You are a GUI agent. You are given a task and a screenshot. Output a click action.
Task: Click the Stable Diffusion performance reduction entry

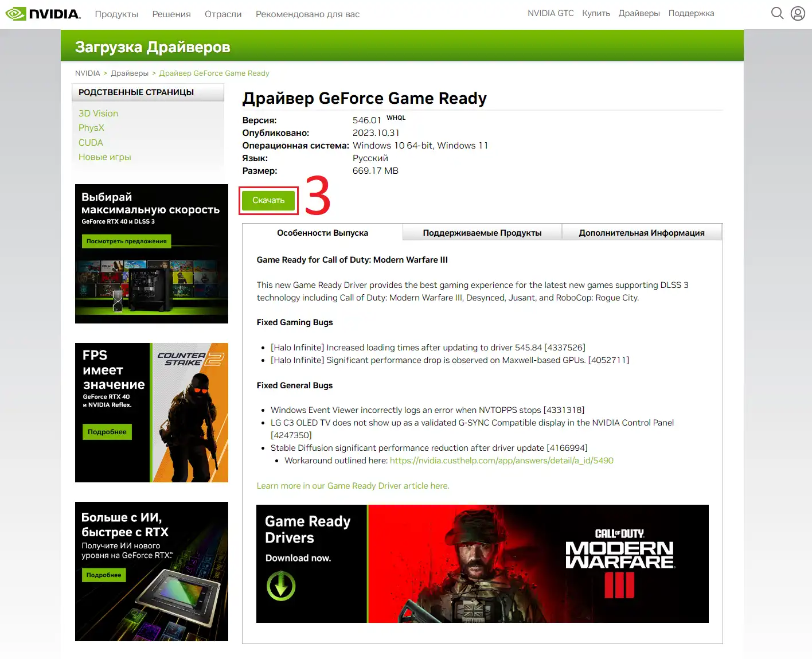coord(429,448)
